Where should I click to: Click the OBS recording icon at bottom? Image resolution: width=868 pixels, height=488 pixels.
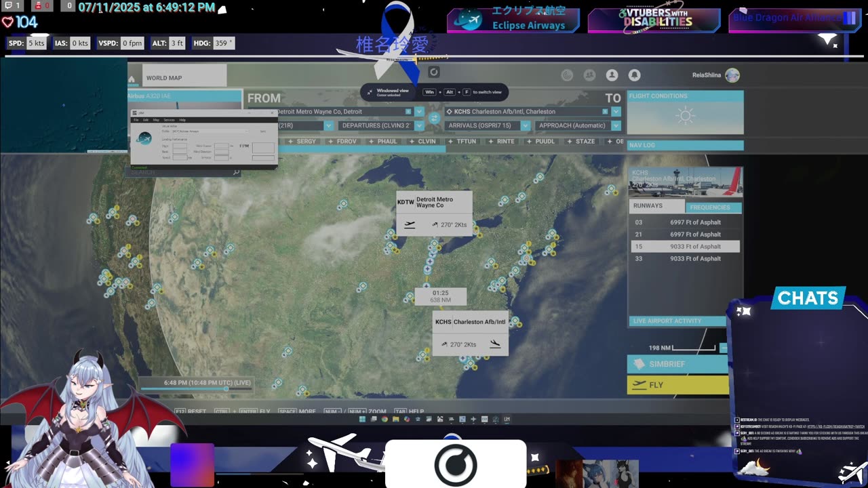point(456,464)
